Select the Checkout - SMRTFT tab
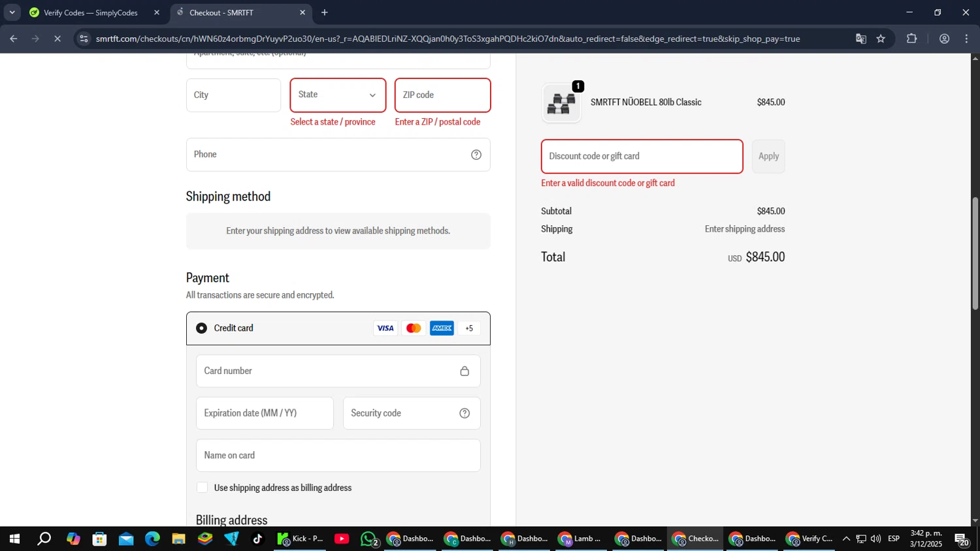 [x=240, y=12]
